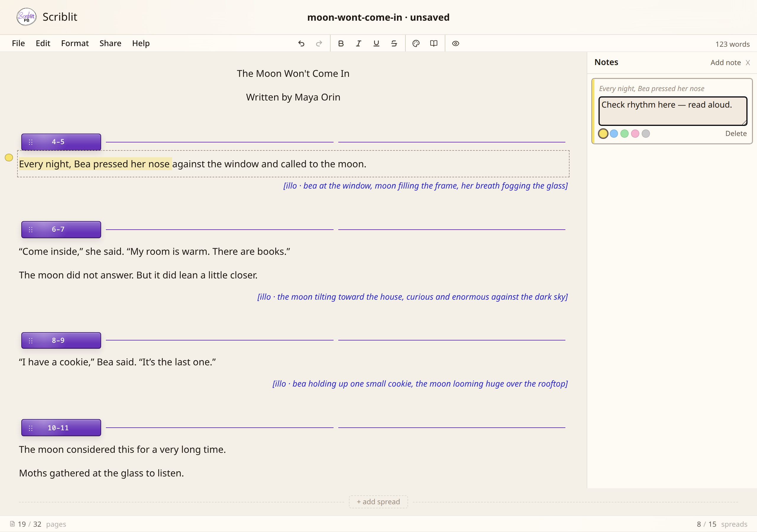The width and height of the screenshot is (757, 532).
Task: Open the Help menu
Action: (141, 43)
